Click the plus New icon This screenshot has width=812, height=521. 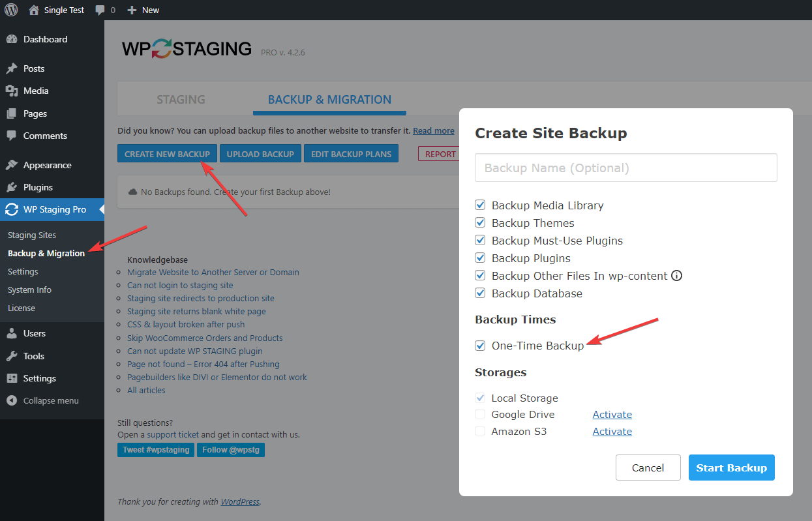pos(132,10)
